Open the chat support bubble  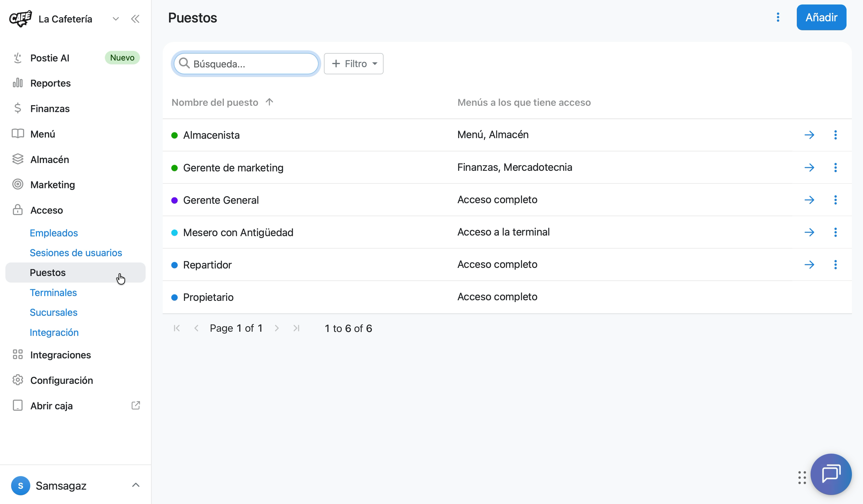[x=831, y=474]
